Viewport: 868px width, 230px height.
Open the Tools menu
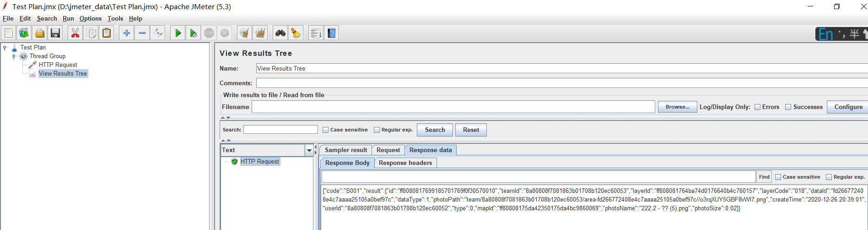coord(115,19)
